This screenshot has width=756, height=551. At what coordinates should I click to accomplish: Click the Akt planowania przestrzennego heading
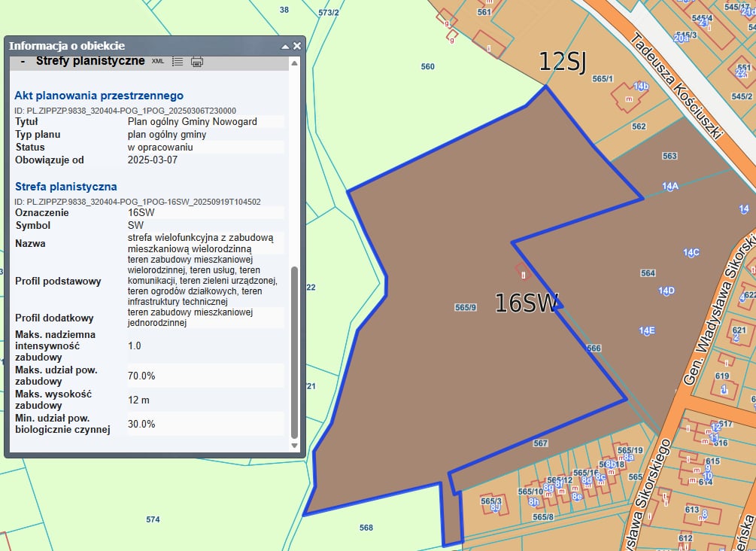99,96
